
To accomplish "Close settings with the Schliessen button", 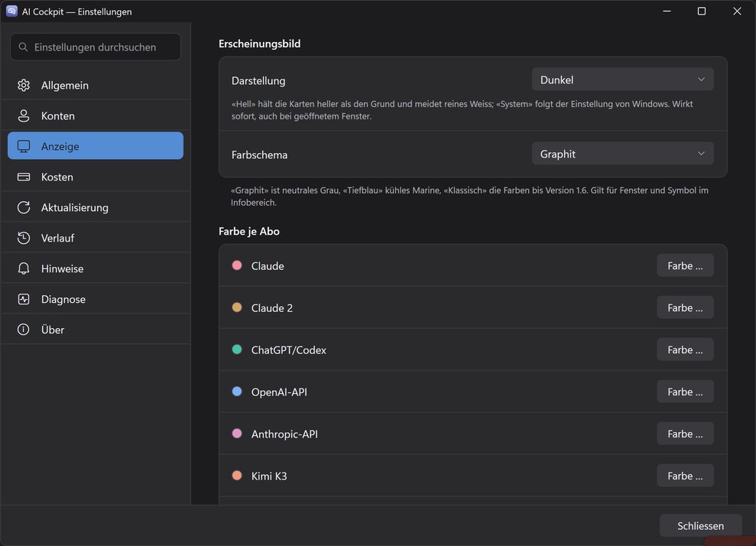I will coord(700,526).
